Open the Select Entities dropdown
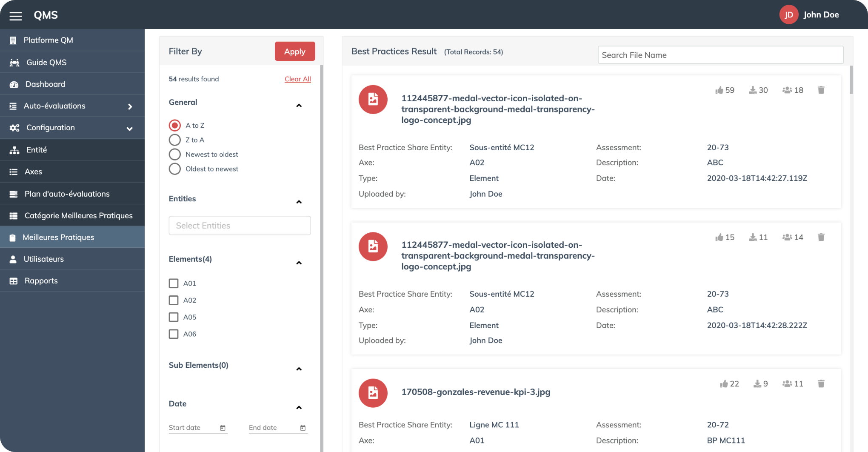The width and height of the screenshot is (868, 452). coord(240,226)
